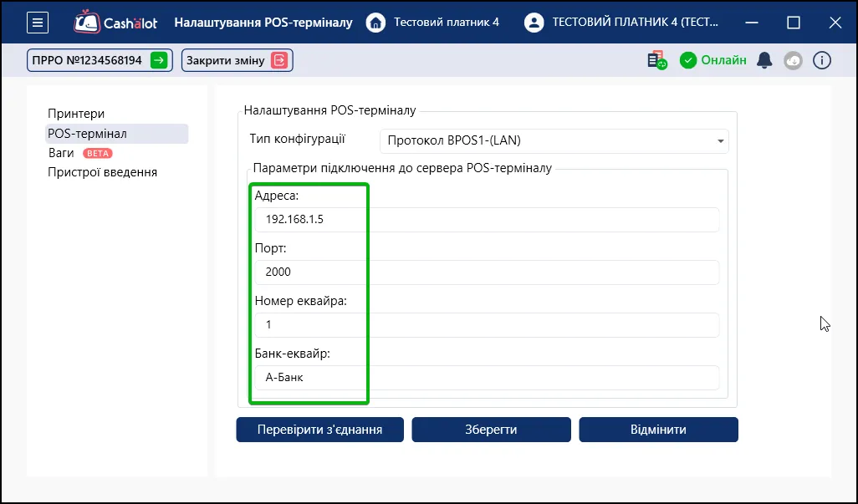
Task: Click the Онлайн status text
Action: tap(723, 60)
